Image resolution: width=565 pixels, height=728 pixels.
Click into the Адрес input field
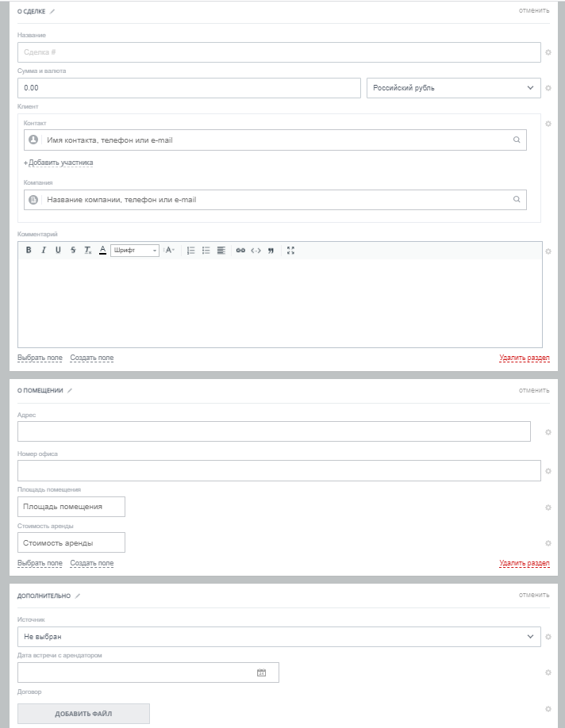274,431
